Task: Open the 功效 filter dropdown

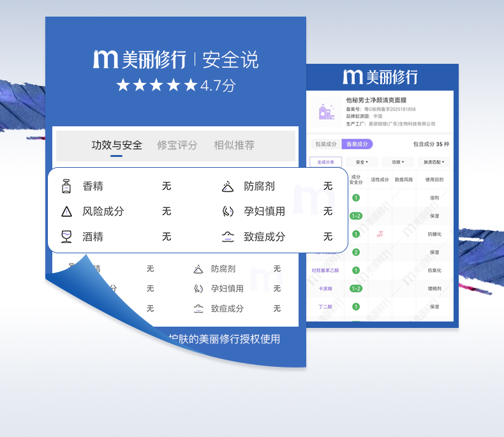Action: point(397,162)
